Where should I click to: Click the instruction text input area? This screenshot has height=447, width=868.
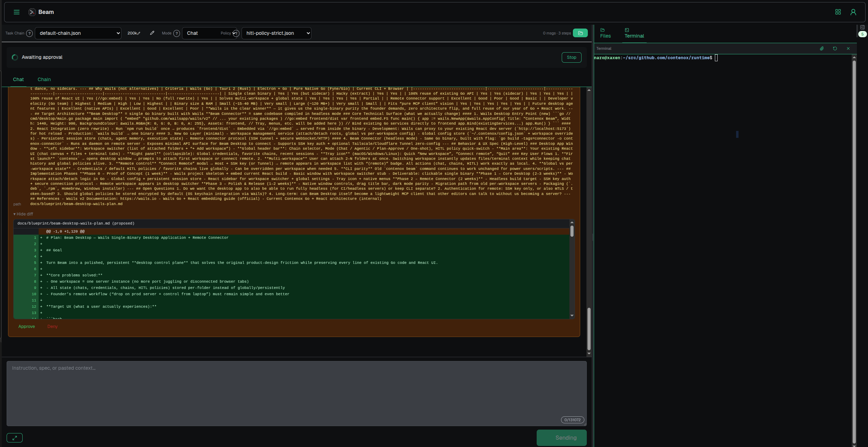[x=296, y=393]
